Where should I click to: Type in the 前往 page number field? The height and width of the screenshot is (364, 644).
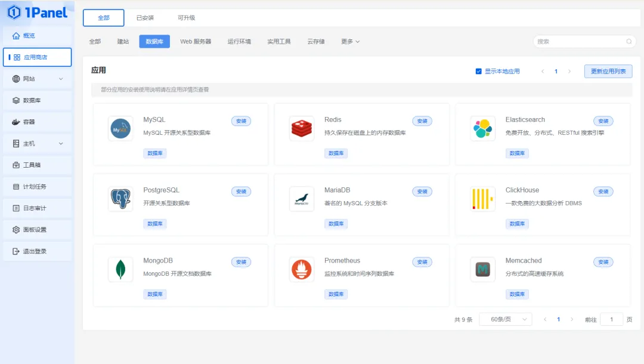[x=611, y=319]
